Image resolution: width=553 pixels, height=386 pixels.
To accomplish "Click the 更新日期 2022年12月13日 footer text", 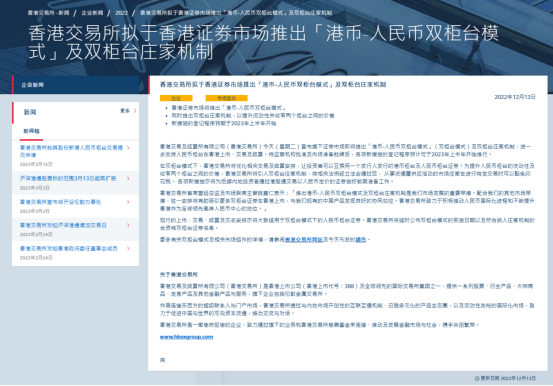I will click(x=508, y=378).
